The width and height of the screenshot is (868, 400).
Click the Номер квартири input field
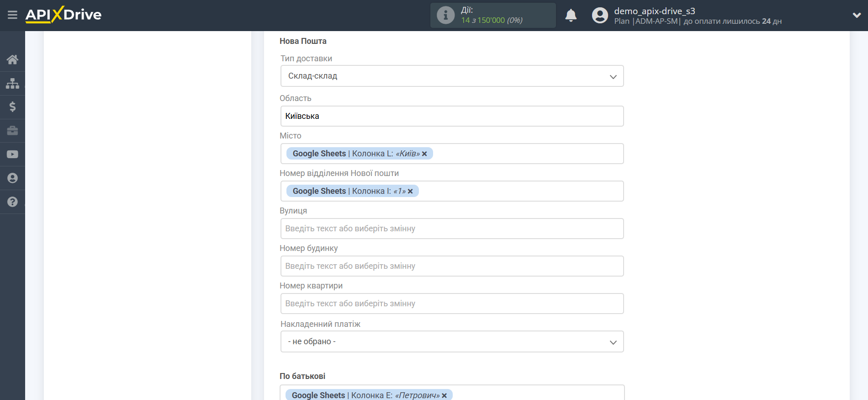452,304
